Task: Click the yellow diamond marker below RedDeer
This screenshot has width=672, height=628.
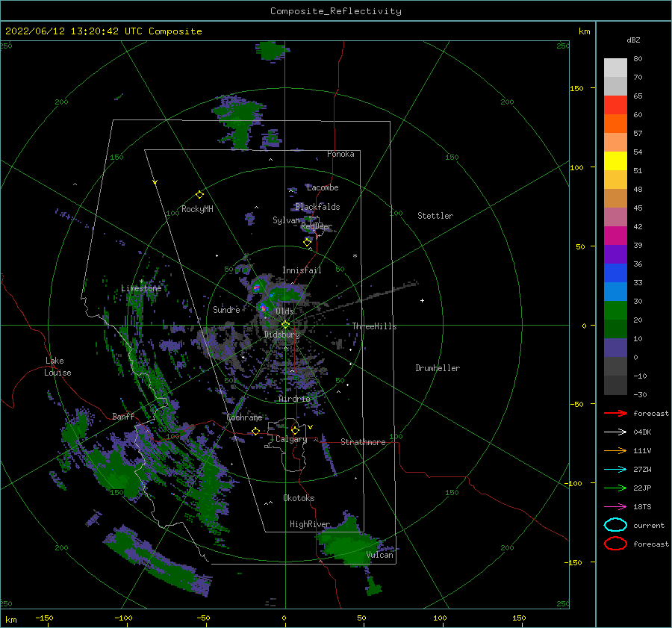Action: (307, 243)
